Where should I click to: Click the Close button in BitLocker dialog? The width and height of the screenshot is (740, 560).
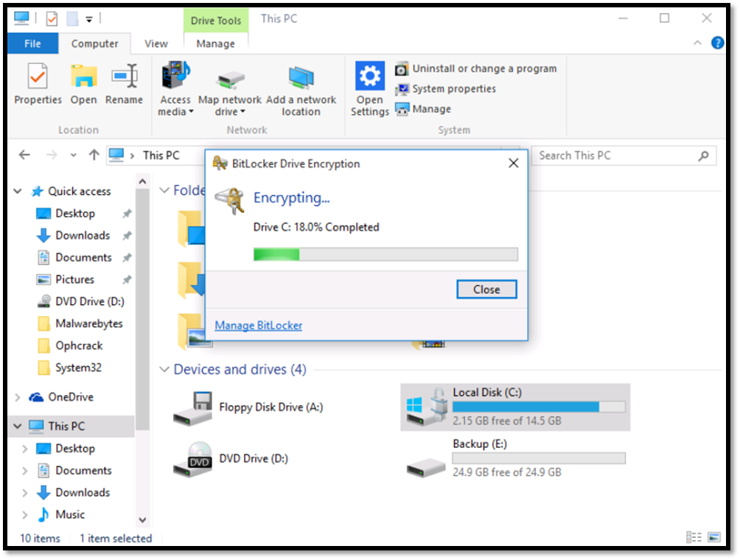(x=486, y=290)
